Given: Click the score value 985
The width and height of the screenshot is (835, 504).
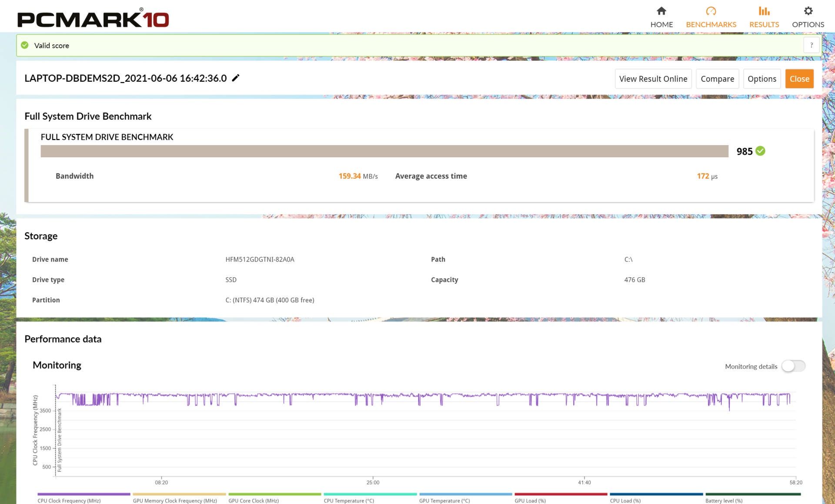Looking at the screenshot, I should [x=744, y=151].
